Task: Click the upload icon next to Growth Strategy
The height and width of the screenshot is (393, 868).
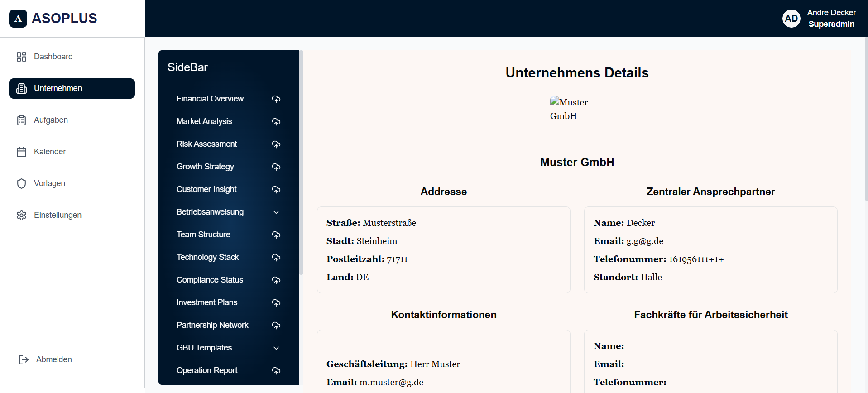Action: coord(276,167)
